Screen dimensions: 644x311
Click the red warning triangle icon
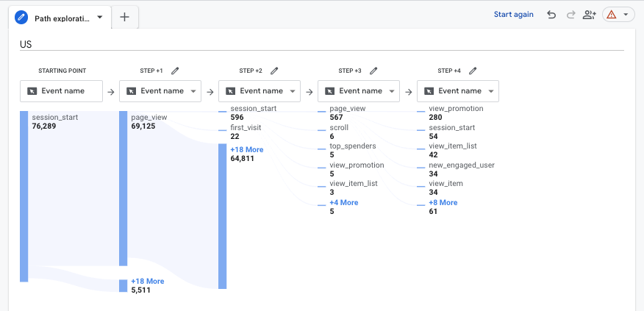pos(612,15)
